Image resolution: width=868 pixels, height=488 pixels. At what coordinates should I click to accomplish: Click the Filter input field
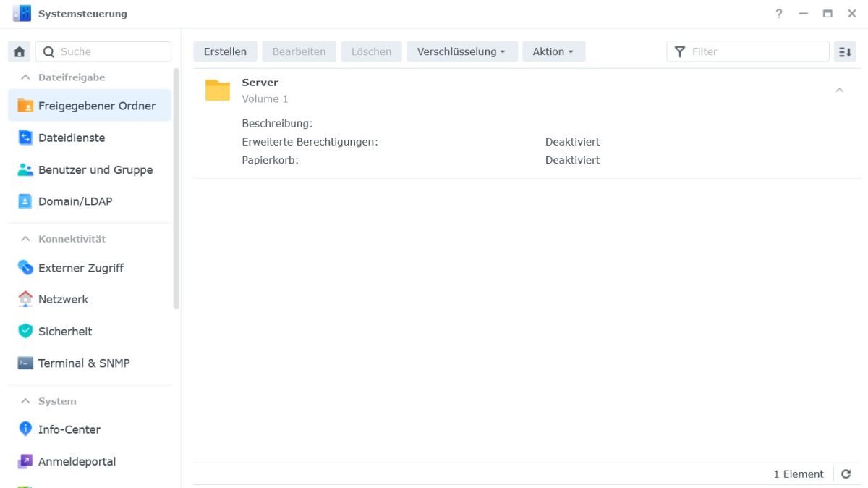[x=748, y=51]
